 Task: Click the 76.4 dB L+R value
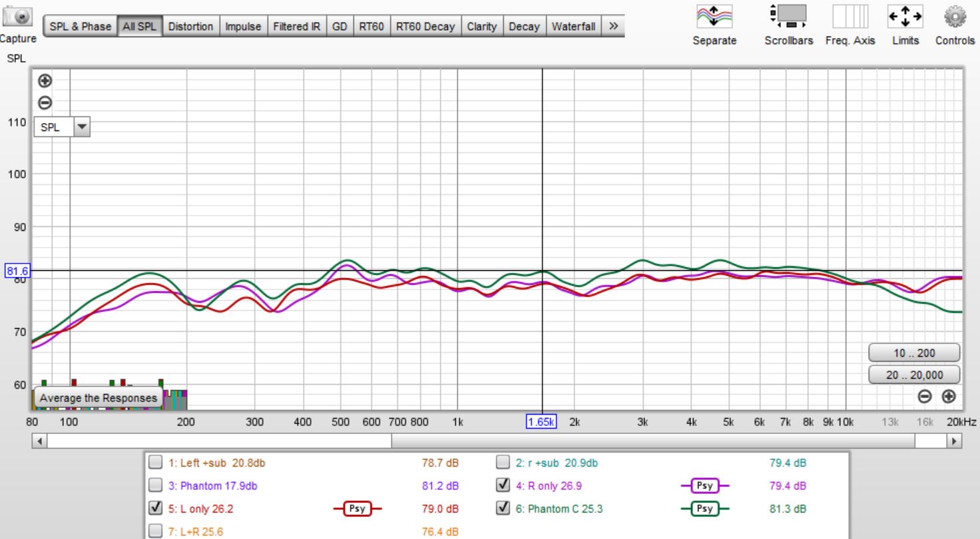440,532
